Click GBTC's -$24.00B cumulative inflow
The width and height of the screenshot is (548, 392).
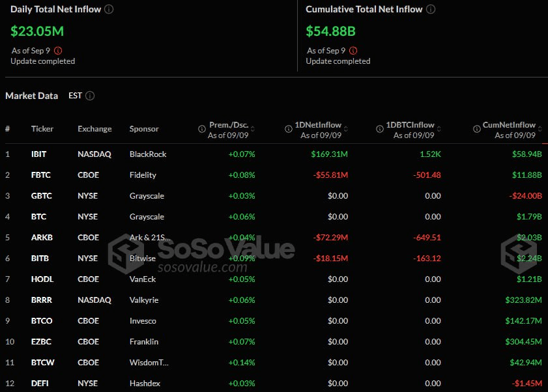click(525, 196)
